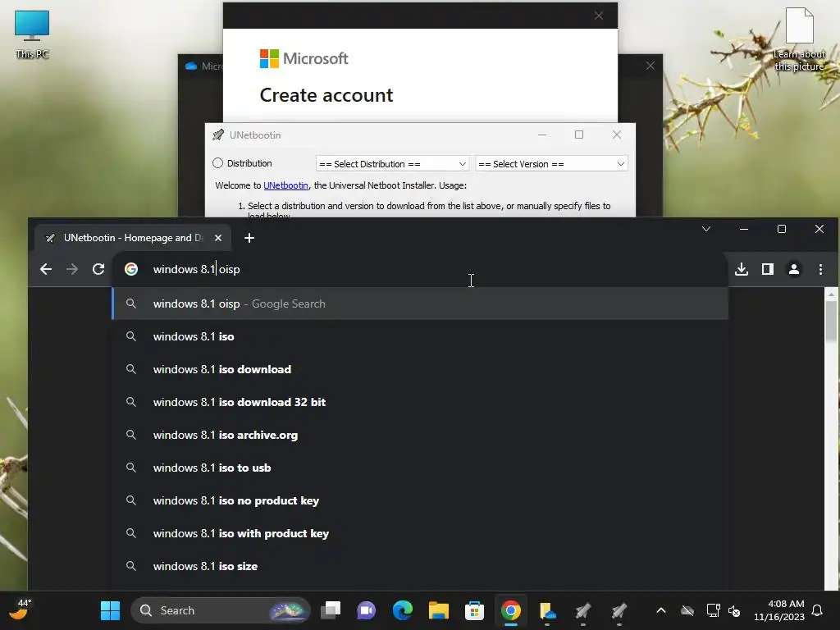Screen dimensions: 840x630
Task: Show hidden tray icons chevron
Action: (661, 610)
